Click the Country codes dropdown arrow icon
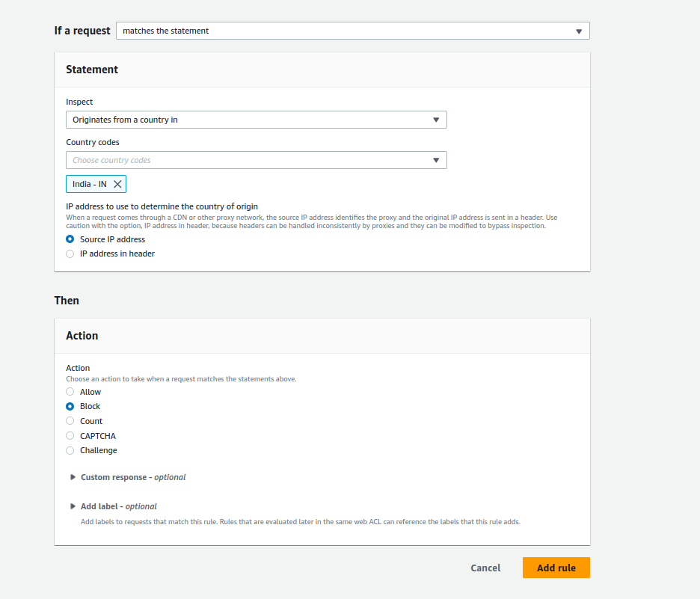Screen dimensions: 700x599 tap(436, 160)
